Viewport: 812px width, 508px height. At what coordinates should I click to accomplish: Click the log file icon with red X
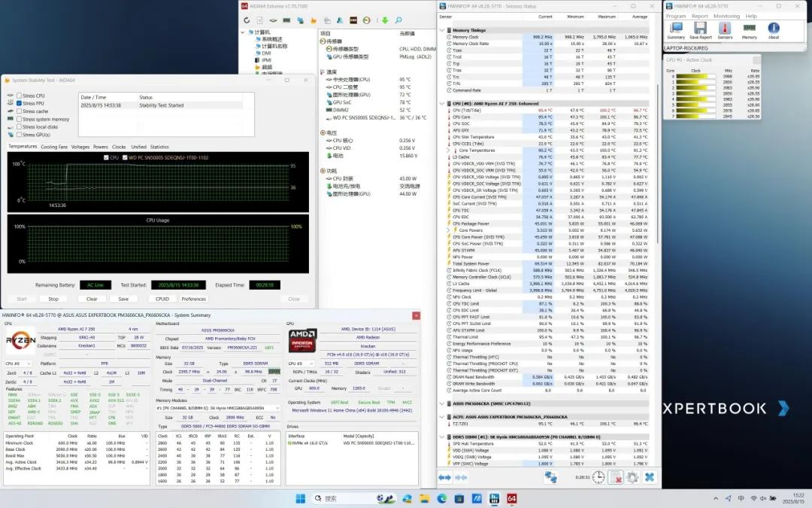[615, 477]
